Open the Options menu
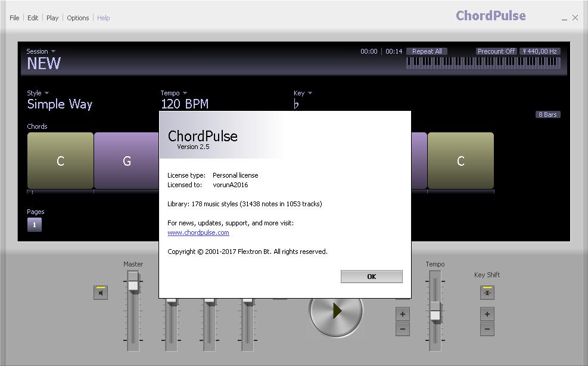This screenshot has width=588, height=366. (78, 18)
